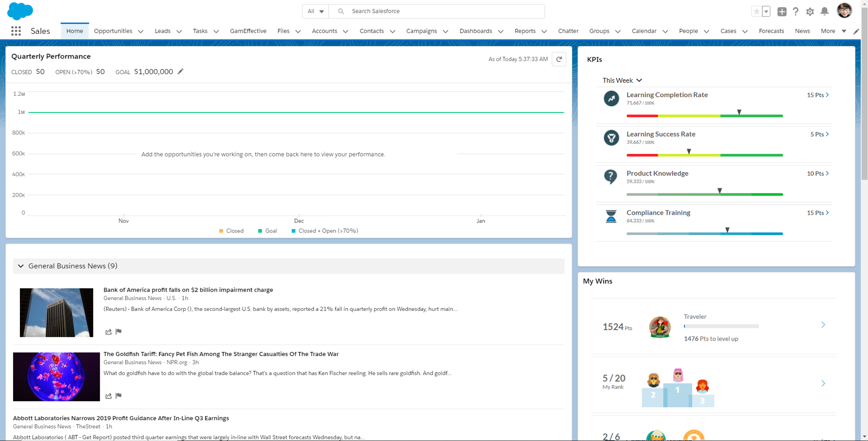Click the Traveler progress bar
Screen dimensions: 868x441
point(721,326)
